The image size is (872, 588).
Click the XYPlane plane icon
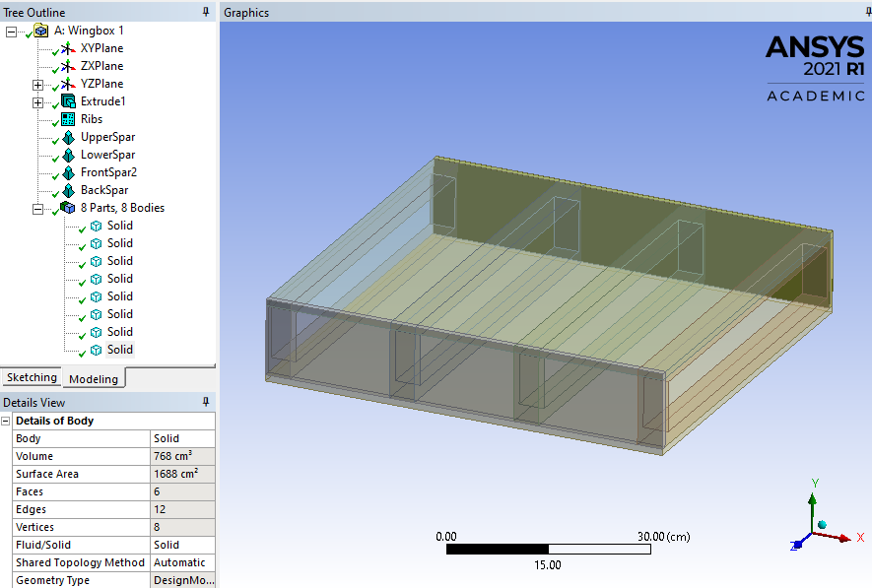(x=68, y=48)
